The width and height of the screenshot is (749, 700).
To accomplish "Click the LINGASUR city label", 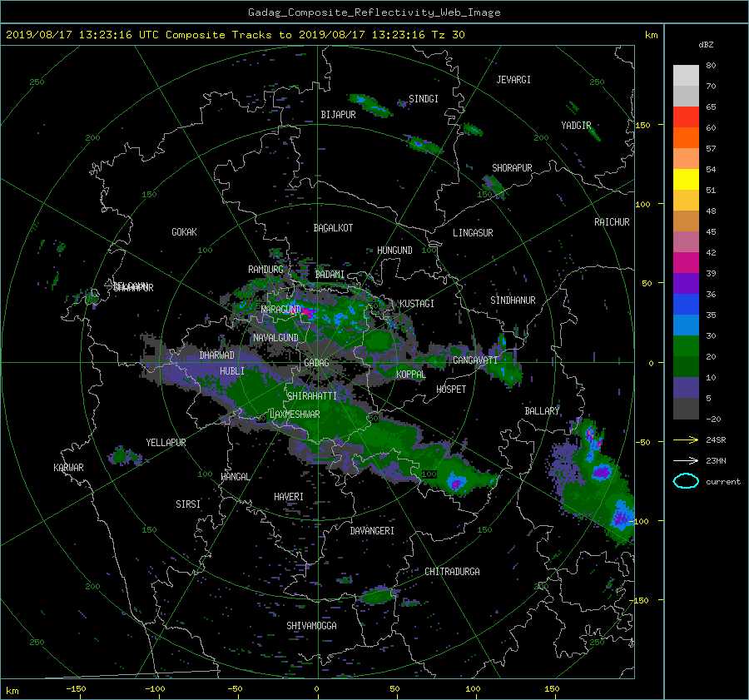I will point(473,233).
